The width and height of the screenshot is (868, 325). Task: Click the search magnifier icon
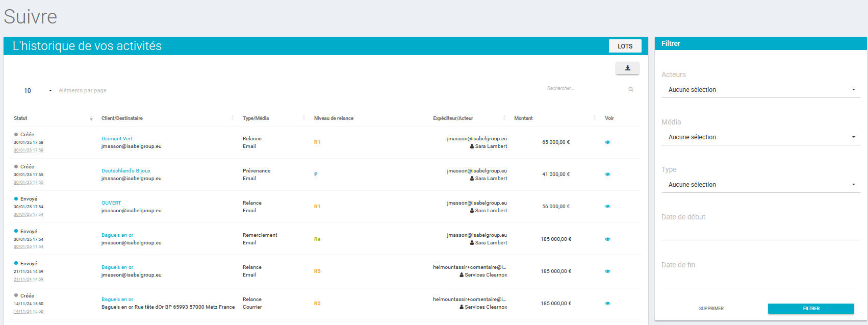pyautogui.click(x=631, y=89)
